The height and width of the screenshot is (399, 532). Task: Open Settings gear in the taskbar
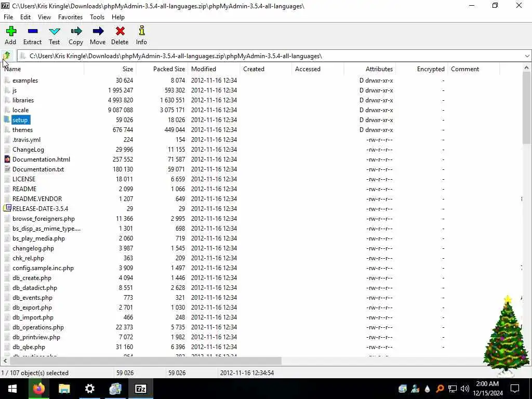coord(89,389)
